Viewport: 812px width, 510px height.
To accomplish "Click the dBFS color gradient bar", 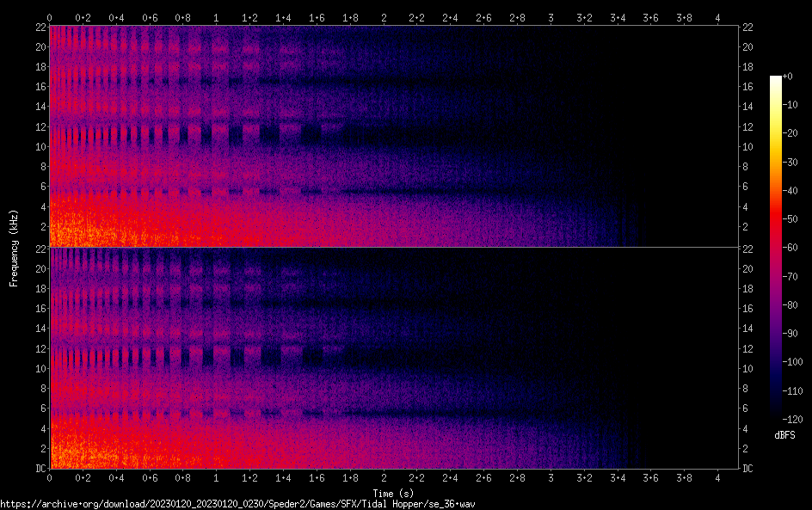I will coord(776,248).
